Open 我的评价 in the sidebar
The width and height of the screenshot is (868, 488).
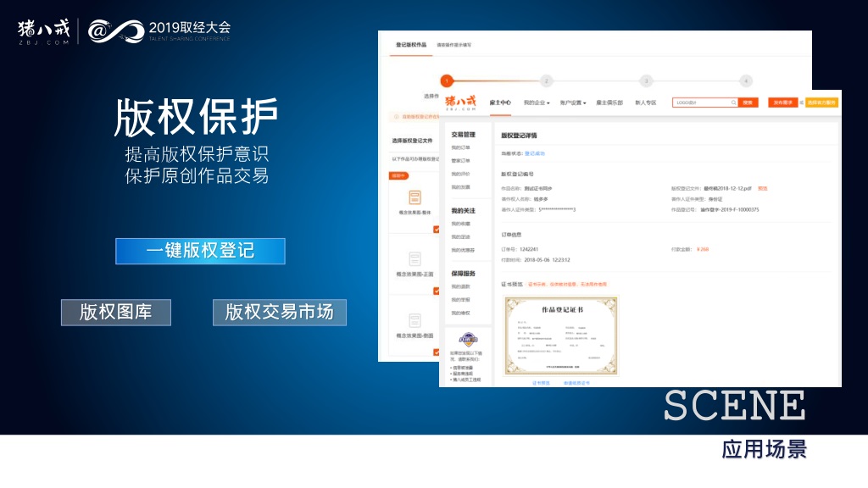(460, 175)
